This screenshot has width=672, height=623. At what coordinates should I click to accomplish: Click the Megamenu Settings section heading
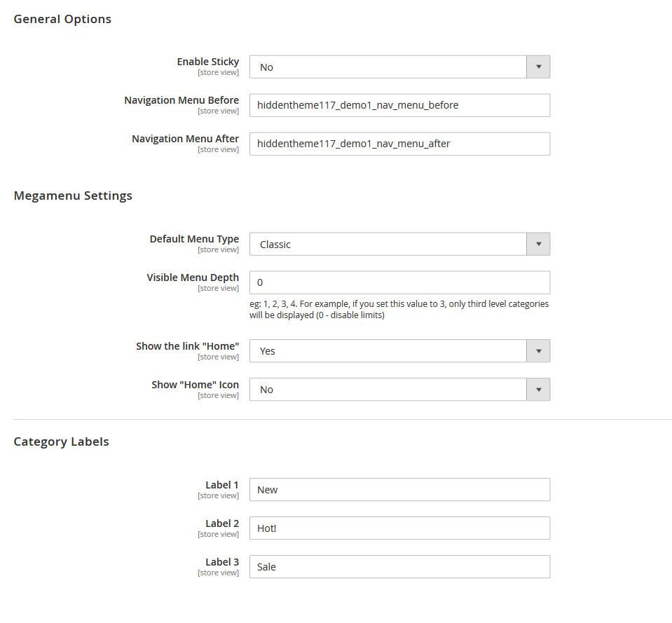pos(73,196)
